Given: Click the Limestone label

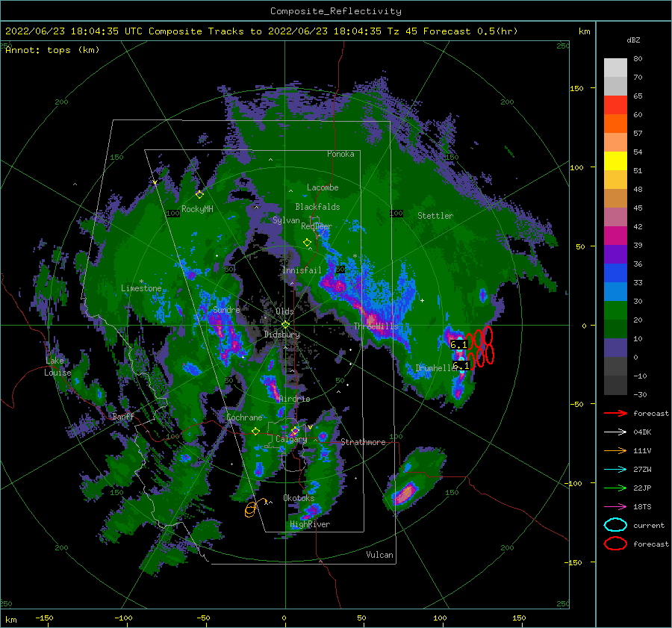Looking at the screenshot, I should pos(141,288).
